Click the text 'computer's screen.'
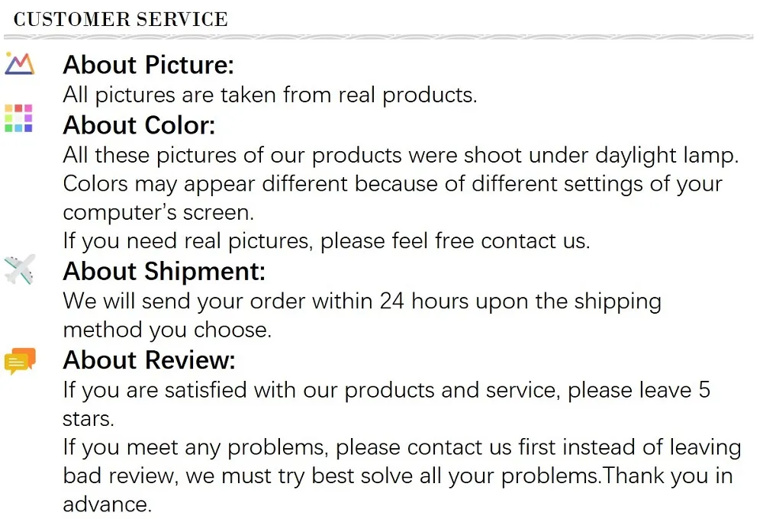This screenshot has height=532, width=763. tap(159, 213)
